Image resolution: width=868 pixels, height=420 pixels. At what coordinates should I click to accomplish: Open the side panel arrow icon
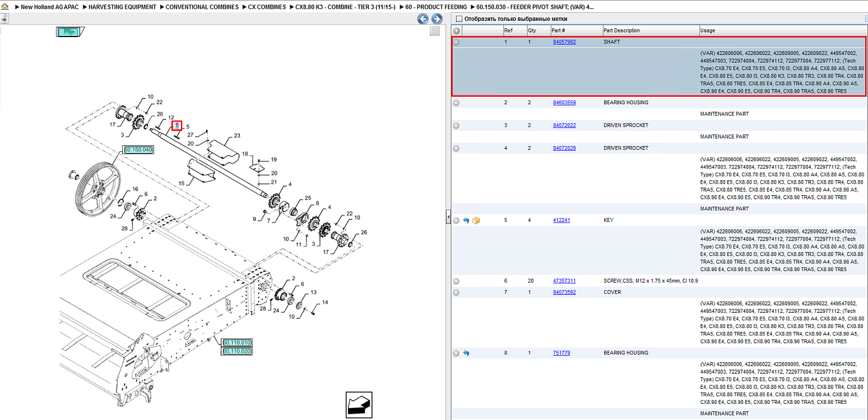point(3,19)
